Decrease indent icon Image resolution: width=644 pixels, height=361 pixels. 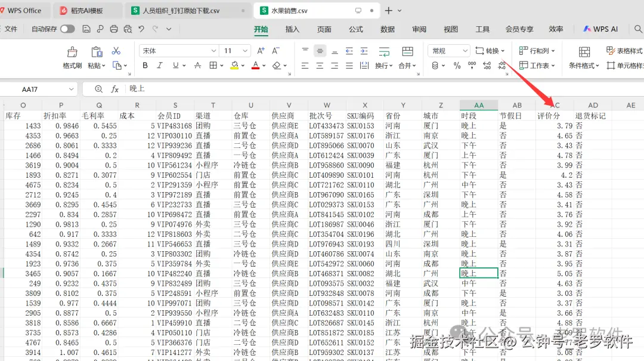point(349,51)
